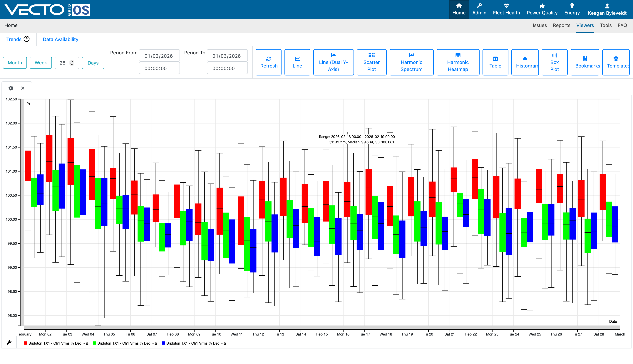Adjust the days count stepper arrows
Screen dimensions: 633x364
coord(72,63)
